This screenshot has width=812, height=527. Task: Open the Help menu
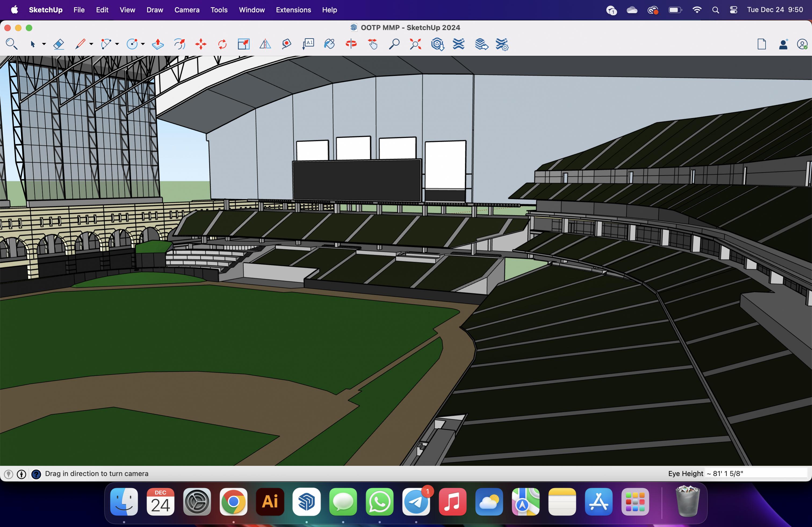point(330,10)
